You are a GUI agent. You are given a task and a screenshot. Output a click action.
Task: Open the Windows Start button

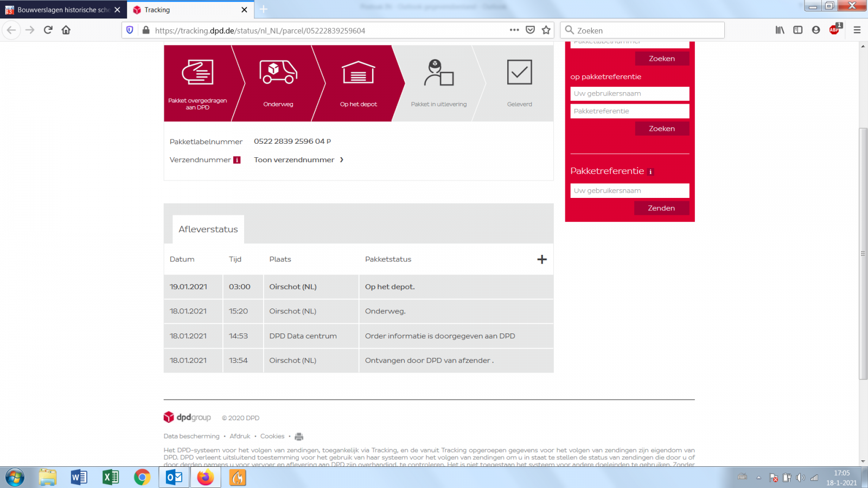tap(15, 478)
